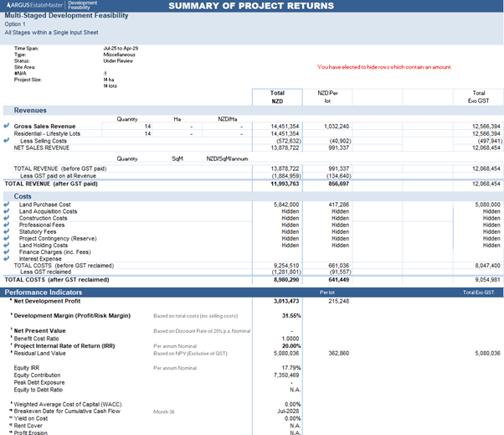Click the red hidden rows warning message
The width and height of the screenshot is (504, 435).
point(384,67)
